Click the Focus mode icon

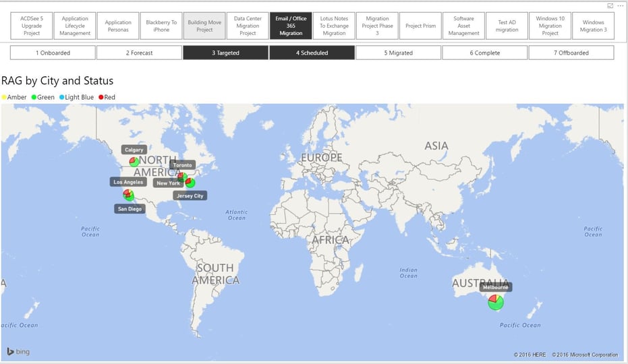610,5
